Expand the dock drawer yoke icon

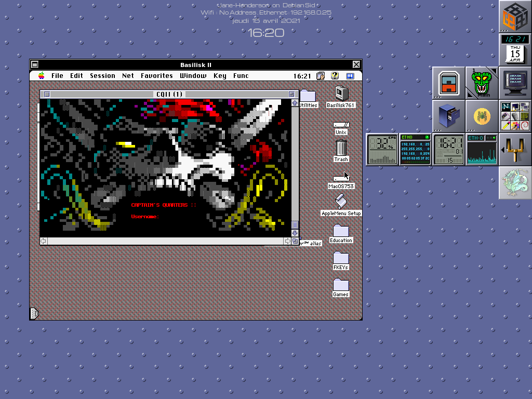pyautogui.click(x=515, y=149)
